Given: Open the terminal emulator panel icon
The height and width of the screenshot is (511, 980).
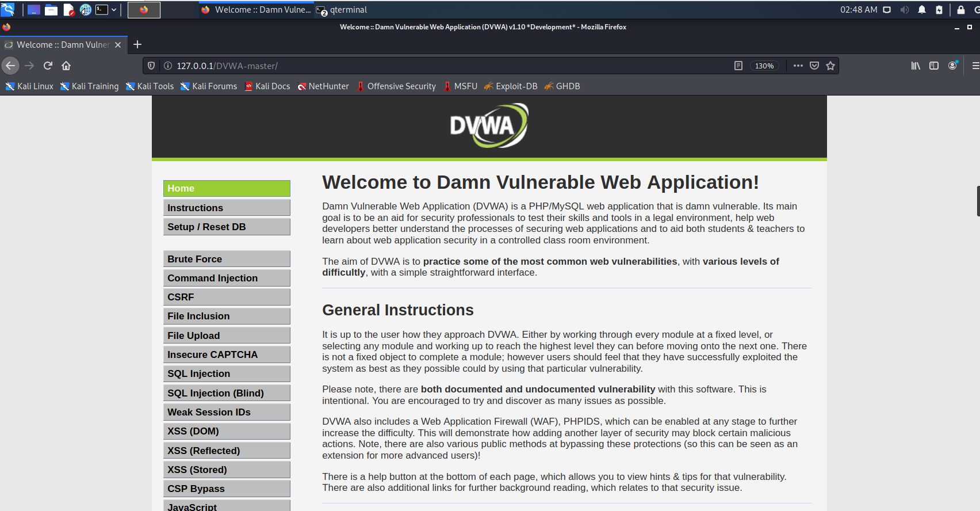Looking at the screenshot, I should pos(102,10).
